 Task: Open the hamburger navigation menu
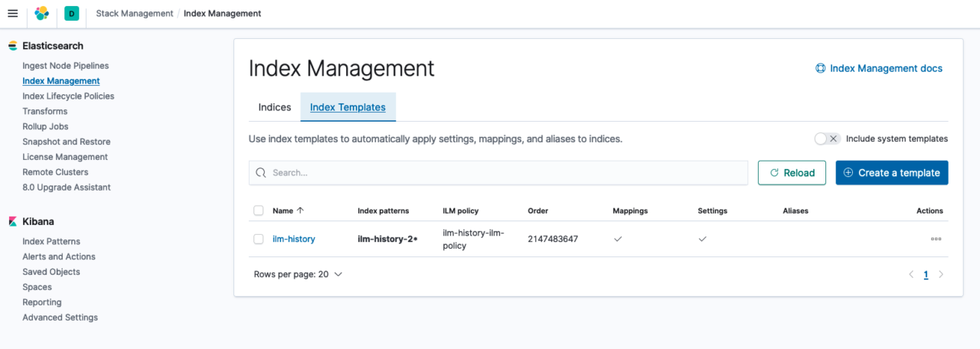point(12,13)
